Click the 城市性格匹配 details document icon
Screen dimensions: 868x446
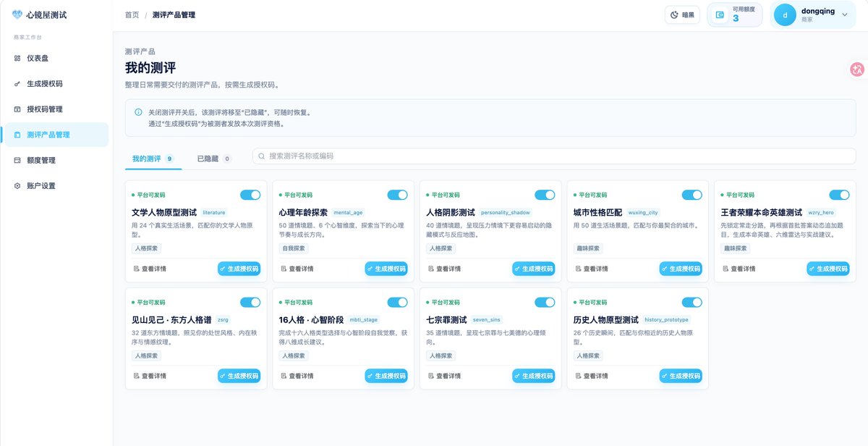point(578,269)
